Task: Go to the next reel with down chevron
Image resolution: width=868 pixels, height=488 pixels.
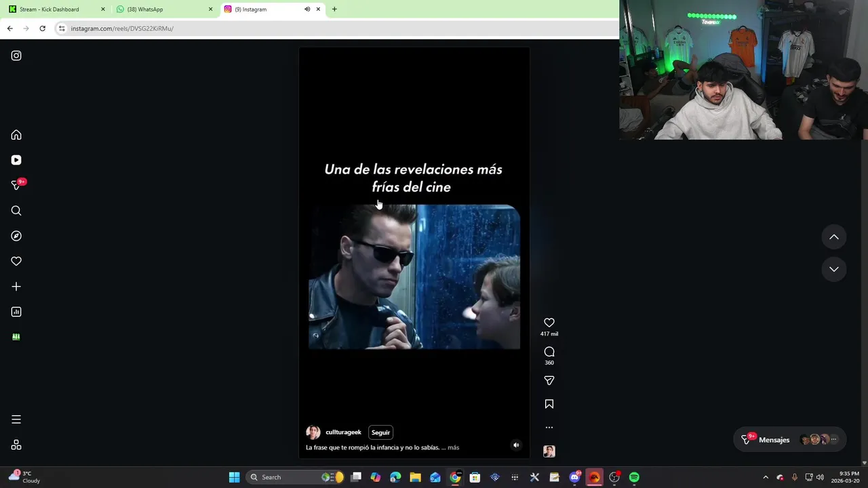Action: coord(834,269)
